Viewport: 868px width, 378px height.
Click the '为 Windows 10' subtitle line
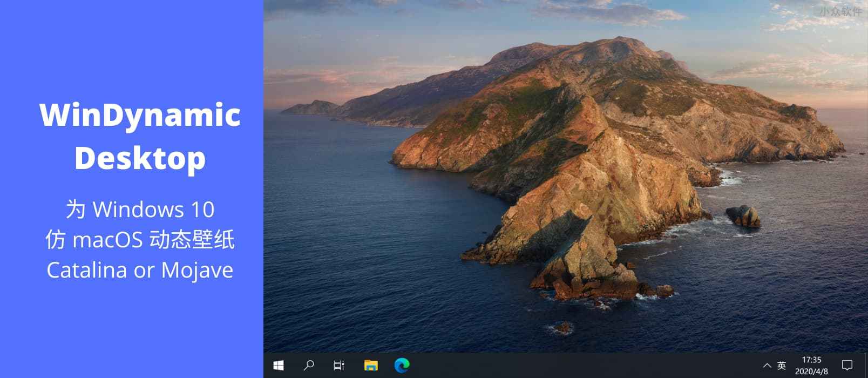(140, 210)
